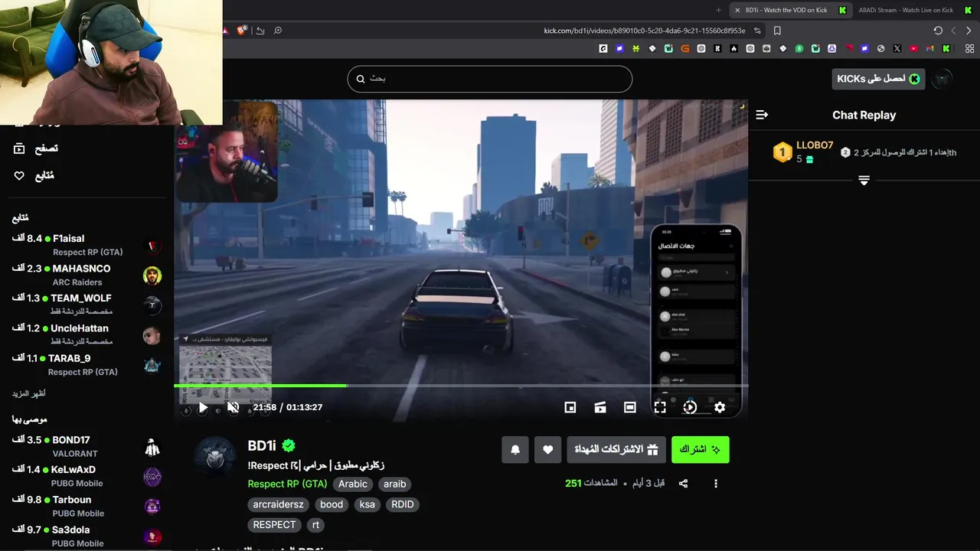Click the browse icon in sidebar
This screenshot has height=551, width=980.
tap(19, 148)
